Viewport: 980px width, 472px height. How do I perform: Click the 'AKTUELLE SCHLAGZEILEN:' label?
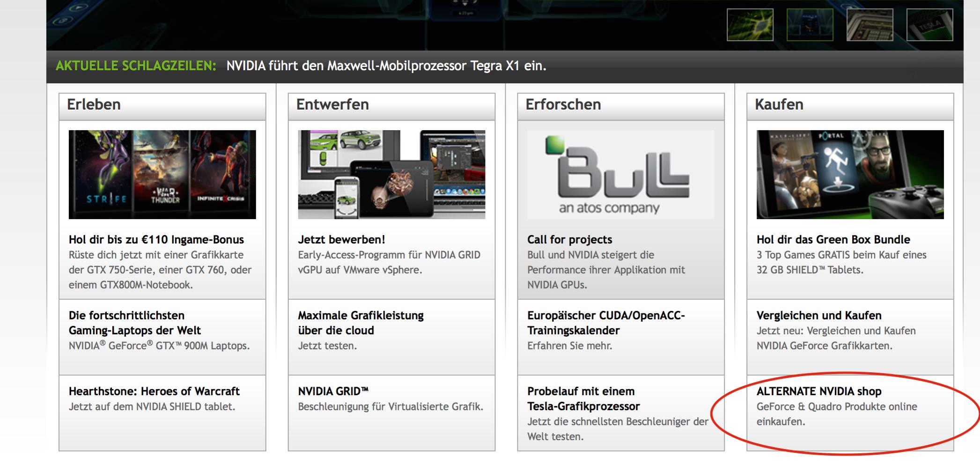point(136,66)
